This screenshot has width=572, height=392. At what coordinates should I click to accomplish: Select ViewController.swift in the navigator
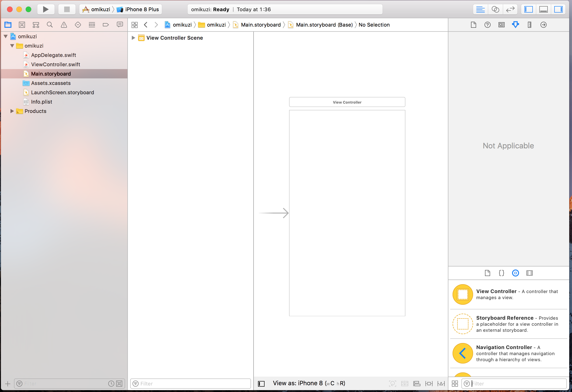coord(55,64)
